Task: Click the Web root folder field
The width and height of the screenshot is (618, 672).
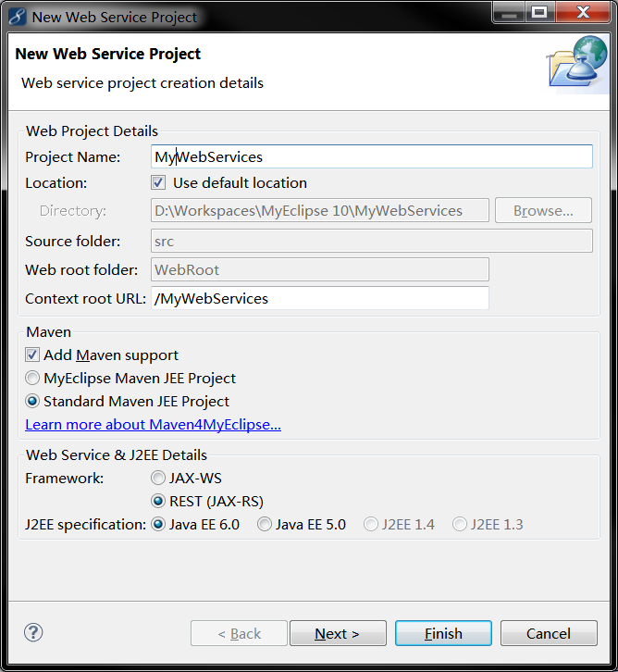Action: [320, 269]
